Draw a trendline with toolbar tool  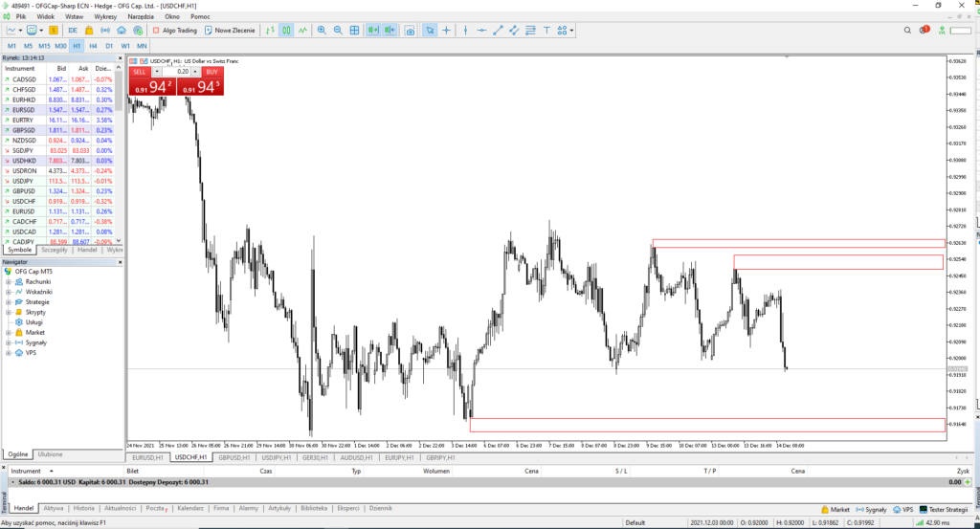pyautogui.click(x=498, y=31)
